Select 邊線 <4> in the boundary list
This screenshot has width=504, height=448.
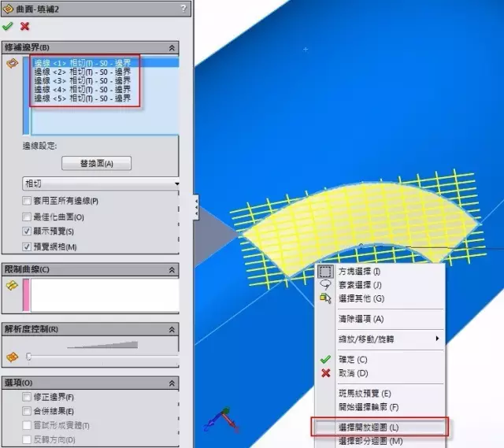pyautogui.click(x=105, y=89)
